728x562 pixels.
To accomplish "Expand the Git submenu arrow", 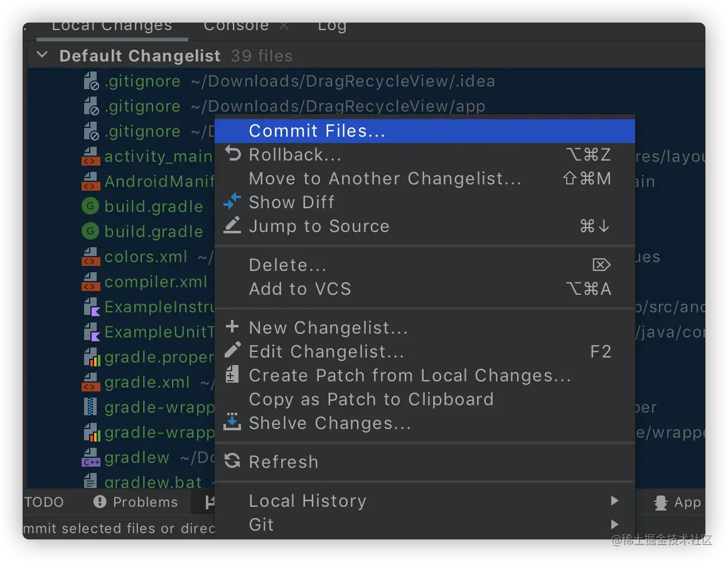I will coord(614,524).
